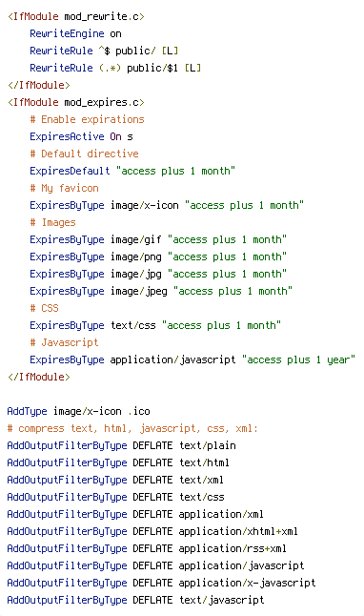Click the ExpiresByType image/jpeg line
The image size is (364, 616).
(161, 291)
